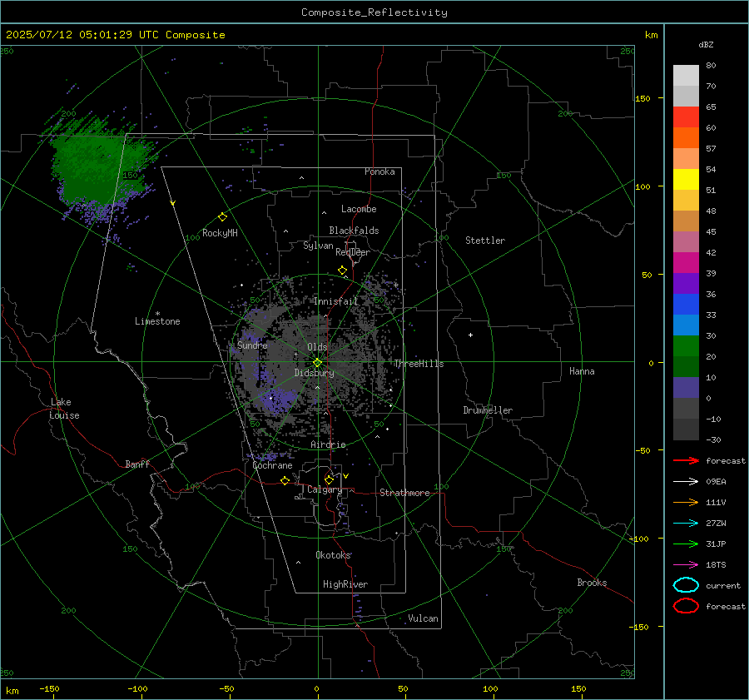Select the radar center diamond at Didsbury
The width and height of the screenshot is (749, 700).
pos(318,363)
